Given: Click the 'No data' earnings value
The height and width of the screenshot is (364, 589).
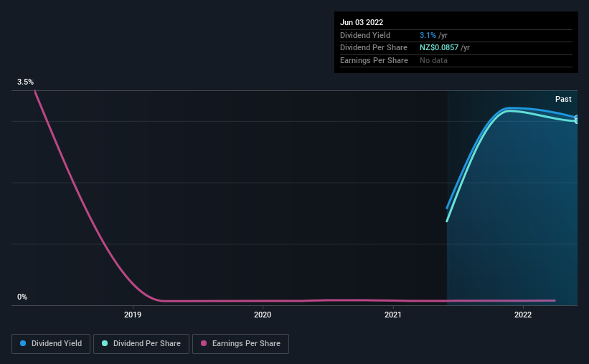Looking at the screenshot, I should pos(433,60).
